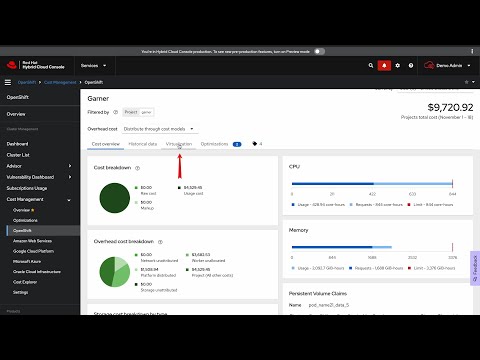Image resolution: width=480 pixels, height=360 pixels.
Task: Switch to the Historical data tab
Action: coord(143,144)
